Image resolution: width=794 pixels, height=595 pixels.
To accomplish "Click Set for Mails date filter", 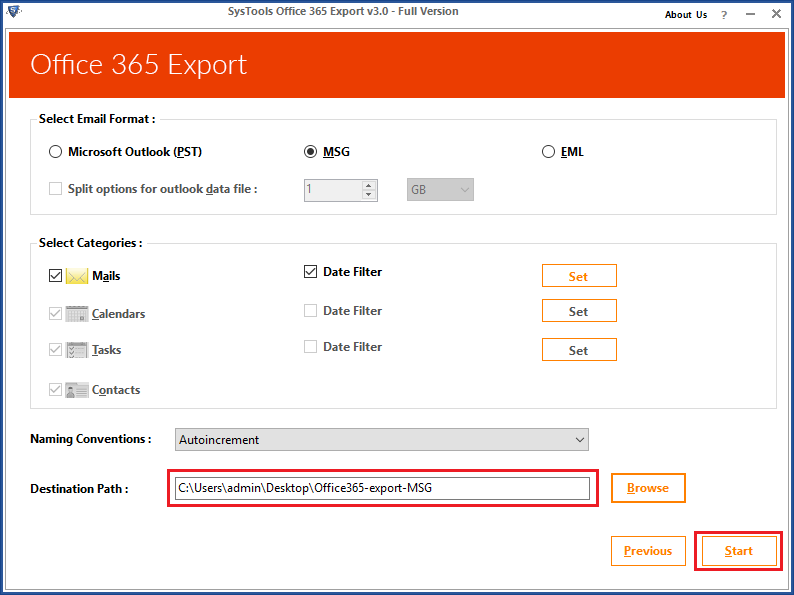I will pos(579,276).
